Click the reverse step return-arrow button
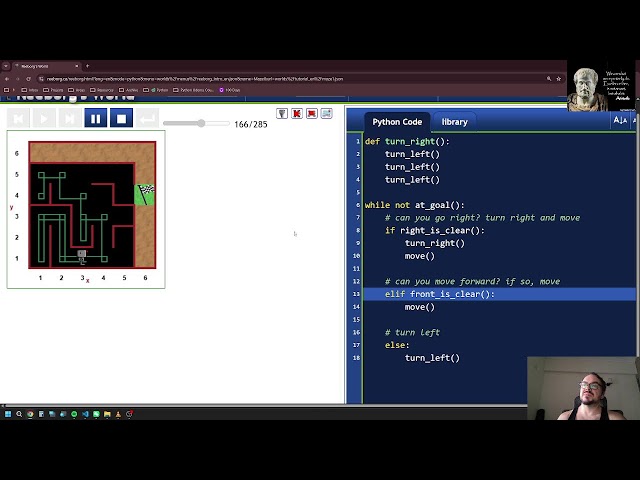640x480 pixels. 147,118
